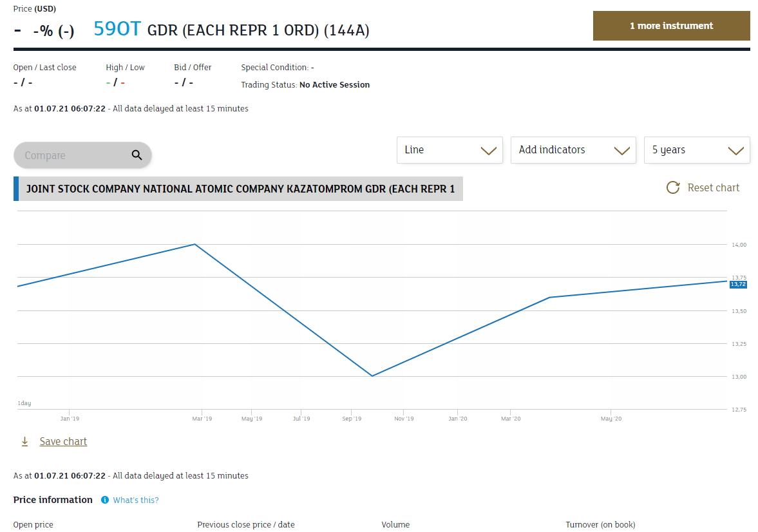
Task: Click 'Previous close price / date' label
Action: coord(246,524)
